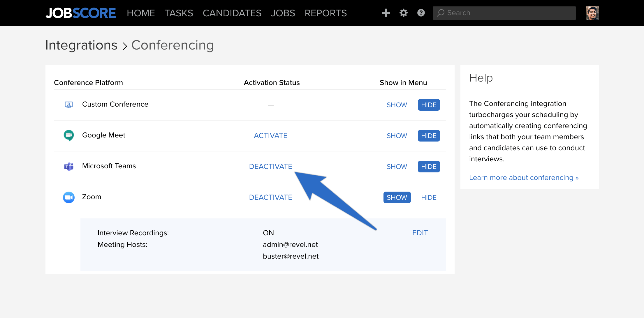644x318 pixels.
Task: Click the JobScore logo
Action: tap(81, 13)
